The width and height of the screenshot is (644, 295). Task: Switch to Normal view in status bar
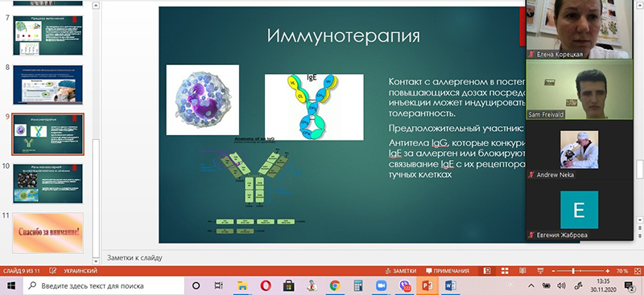(x=487, y=271)
